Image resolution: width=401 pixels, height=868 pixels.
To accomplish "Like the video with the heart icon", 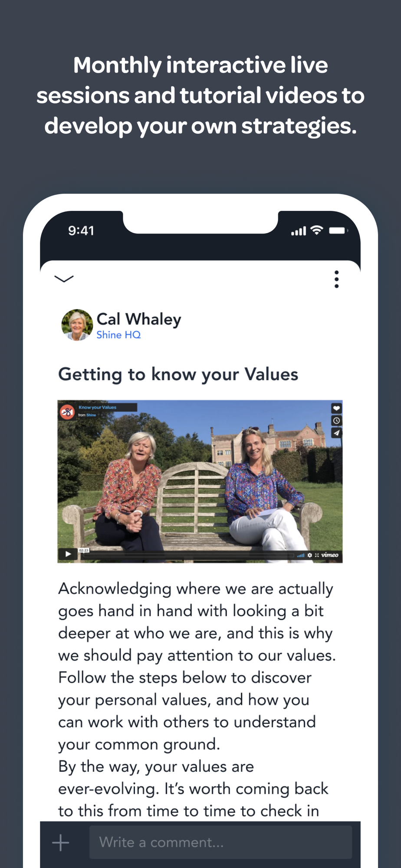I will tap(336, 408).
